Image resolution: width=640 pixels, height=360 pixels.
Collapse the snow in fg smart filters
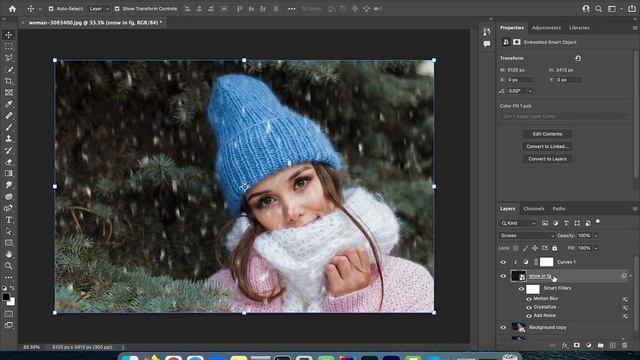[631, 276]
